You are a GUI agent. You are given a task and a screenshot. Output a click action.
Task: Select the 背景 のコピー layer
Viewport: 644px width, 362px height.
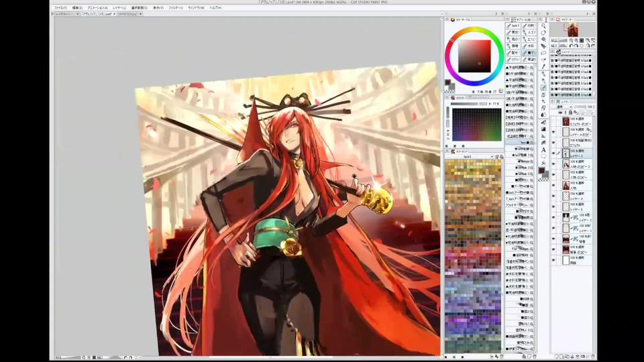pyautogui.click(x=579, y=249)
